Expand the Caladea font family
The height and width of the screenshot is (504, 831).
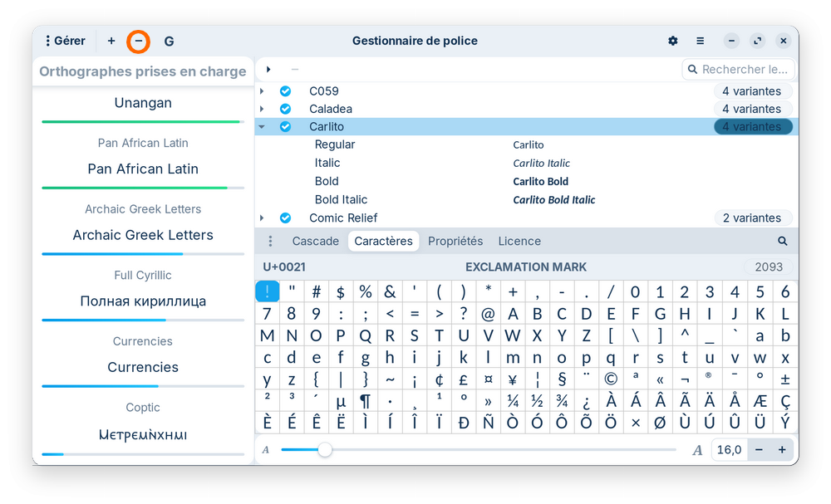[262, 109]
